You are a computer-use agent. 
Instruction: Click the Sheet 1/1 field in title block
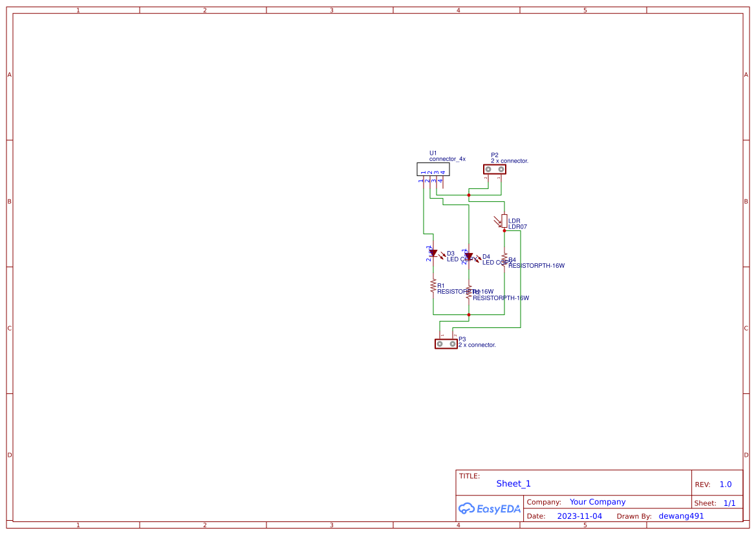pyautogui.click(x=729, y=503)
